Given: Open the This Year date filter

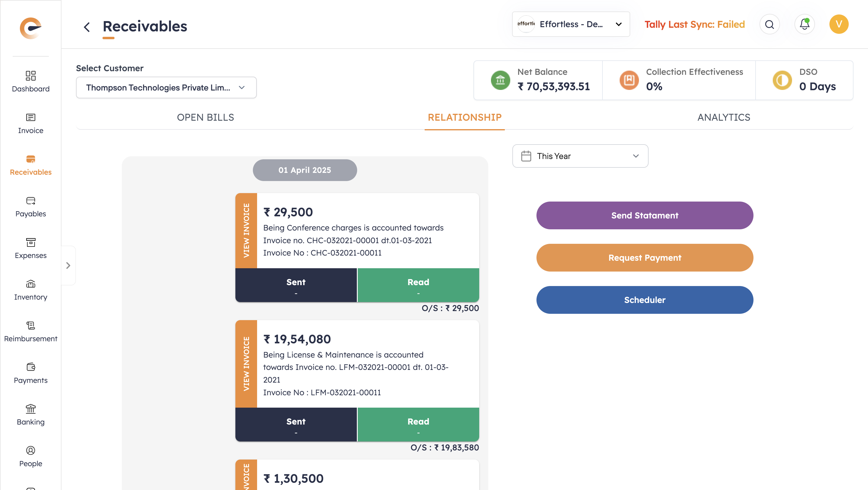Looking at the screenshot, I should (x=580, y=156).
